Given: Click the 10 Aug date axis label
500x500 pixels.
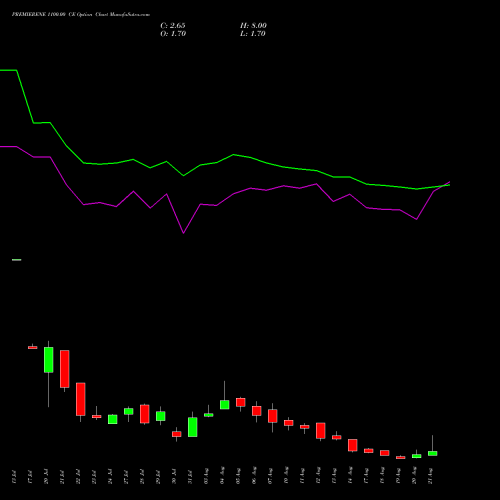Looking at the screenshot, I should 286,476.
